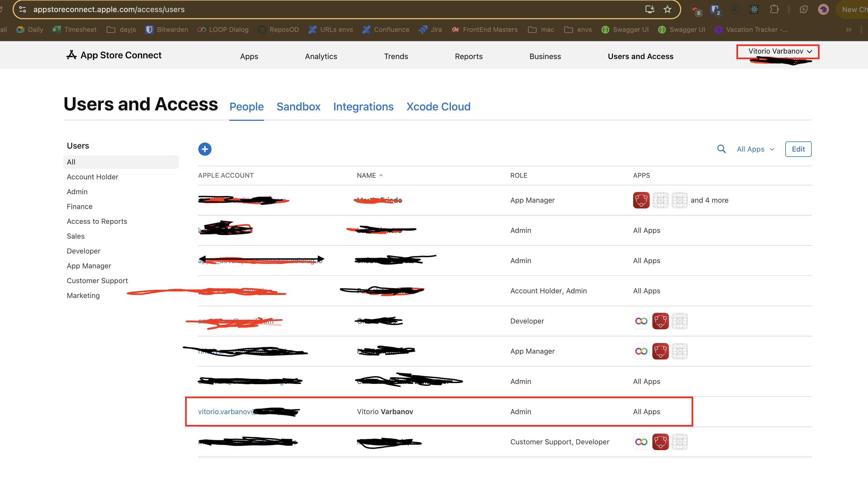Filter users by Admin in the sidebar
Screen dimensions: 868x491
[x=77, y=192]
